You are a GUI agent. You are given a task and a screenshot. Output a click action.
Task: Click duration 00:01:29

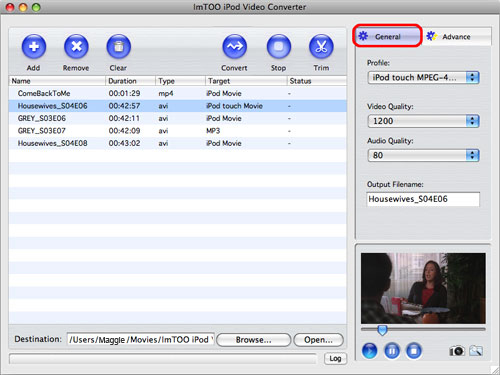(x=124, y=93)
